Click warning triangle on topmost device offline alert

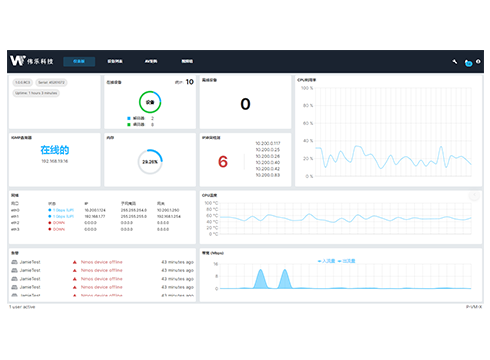75,262
